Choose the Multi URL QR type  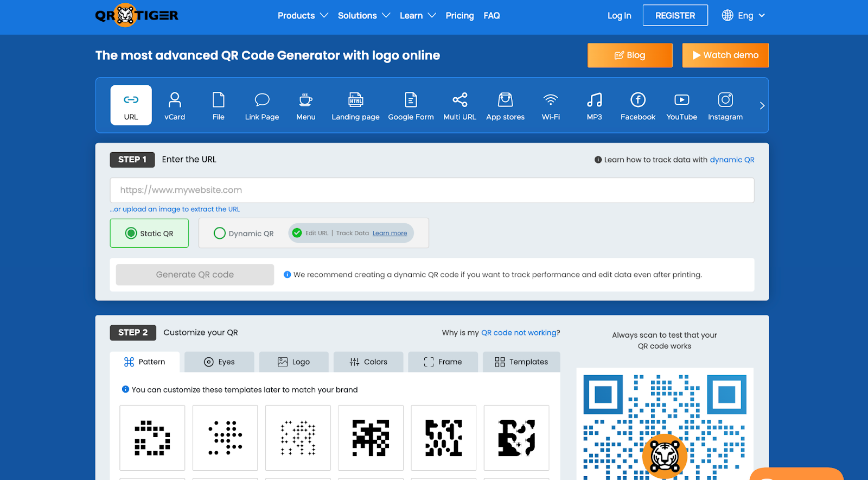459,105
